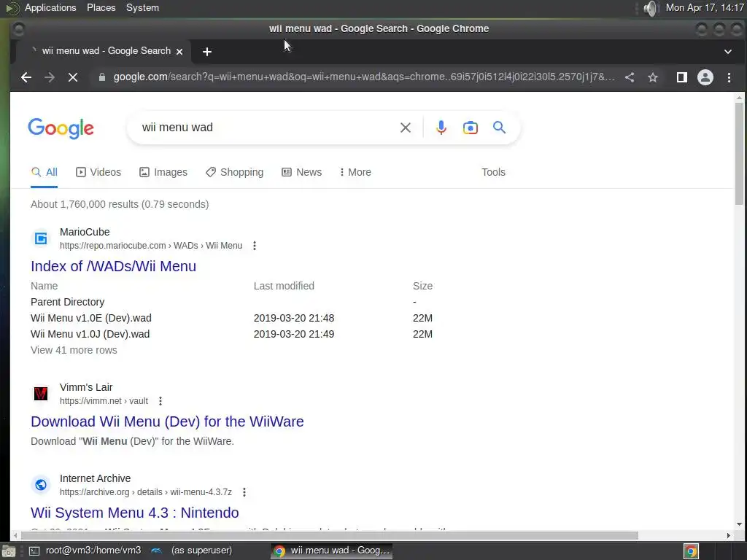Click Wii Menu v1.0E (Dev).wad row text
The image size is (747, 560).
coord(91,318)
